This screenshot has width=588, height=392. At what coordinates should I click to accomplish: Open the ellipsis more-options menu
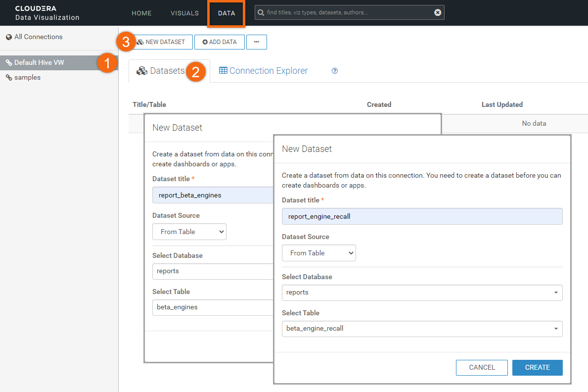pyautogui.click(x=257, y=42)
